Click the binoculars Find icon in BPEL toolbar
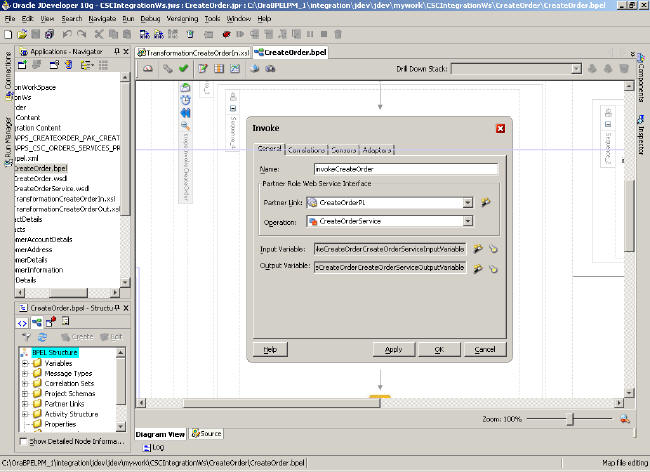This screenshot has height=472, width=650. click(270, 68)
